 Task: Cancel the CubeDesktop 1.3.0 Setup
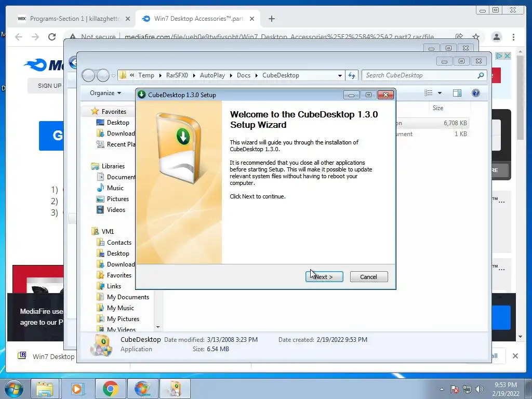point(369,277)
